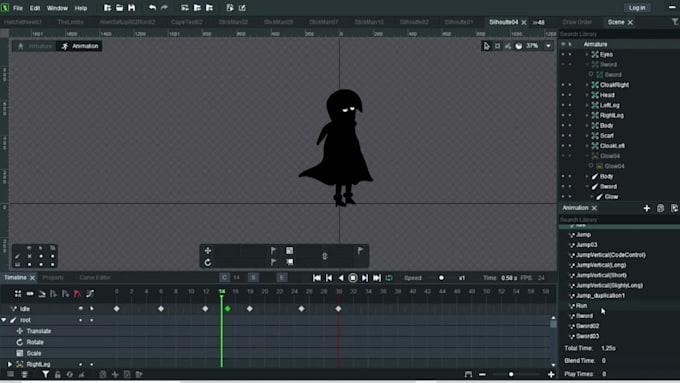Select the arrow pointer tool in canvas toolbar

pyautogui.click(x=487, y=46)
